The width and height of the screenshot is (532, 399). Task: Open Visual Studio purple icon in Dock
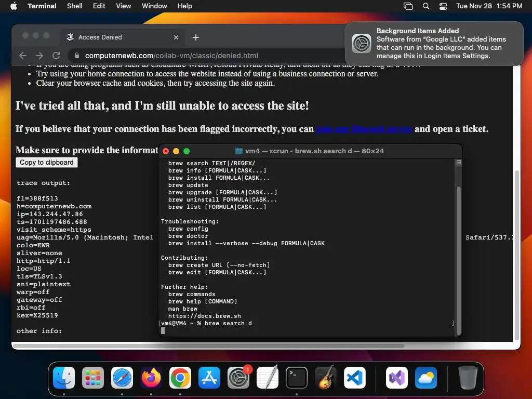[x=397, y=378]
